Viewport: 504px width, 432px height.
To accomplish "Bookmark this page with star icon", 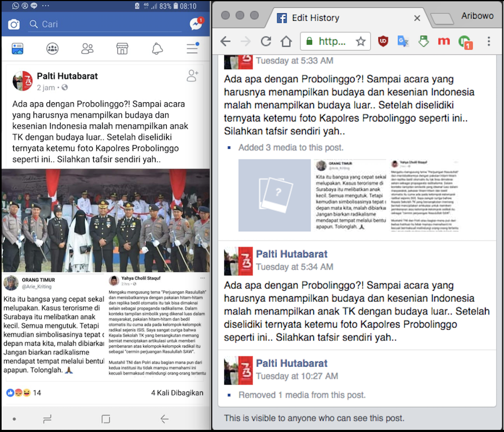I will pyautogui.click(x=361, y=41).
